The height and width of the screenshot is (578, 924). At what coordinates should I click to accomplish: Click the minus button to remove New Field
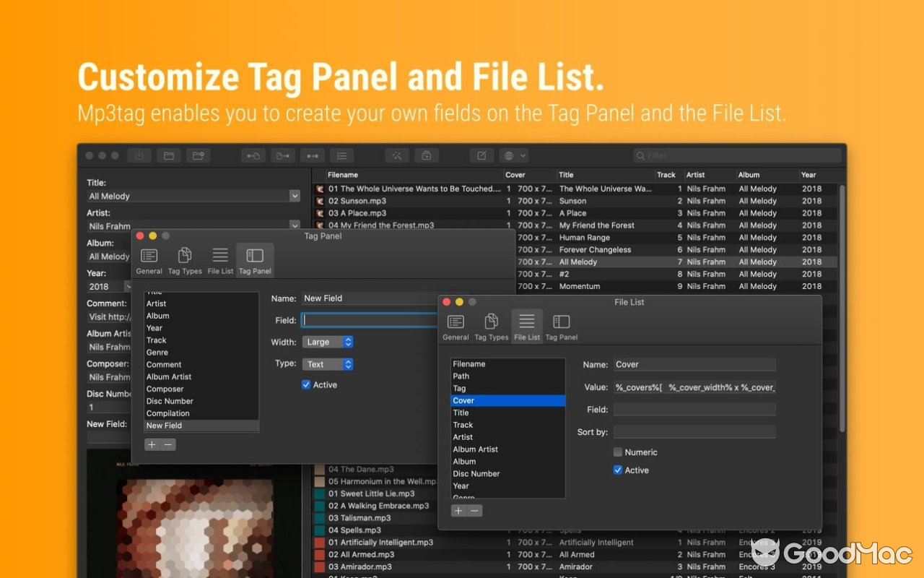pos(167,444)
